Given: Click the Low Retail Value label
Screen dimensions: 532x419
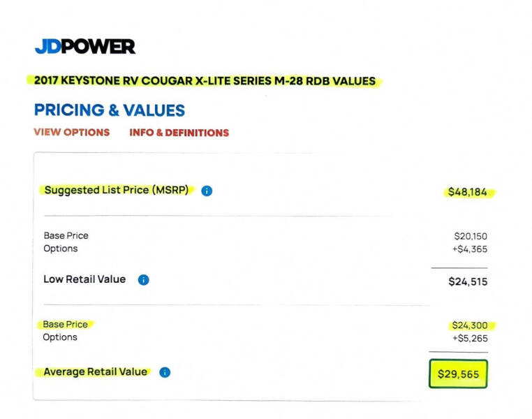Looking at the screenshot, I should point(84,279).
